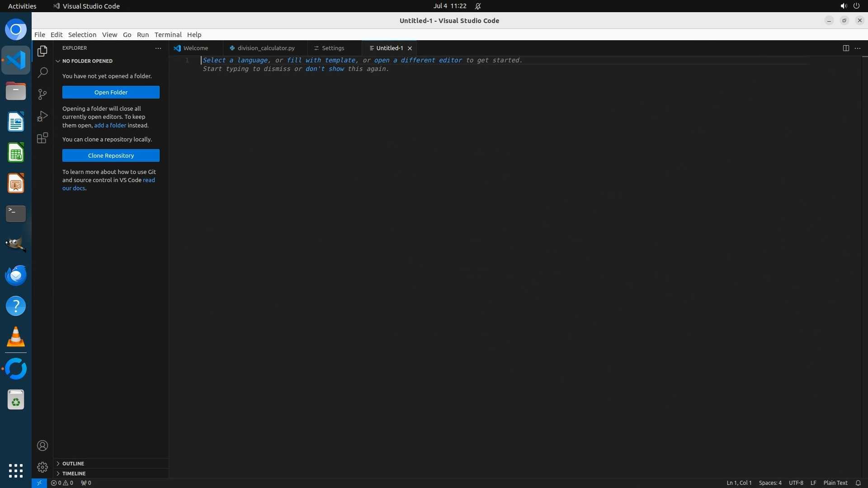Open notifications bell in status bar

[x=858, y=483]
